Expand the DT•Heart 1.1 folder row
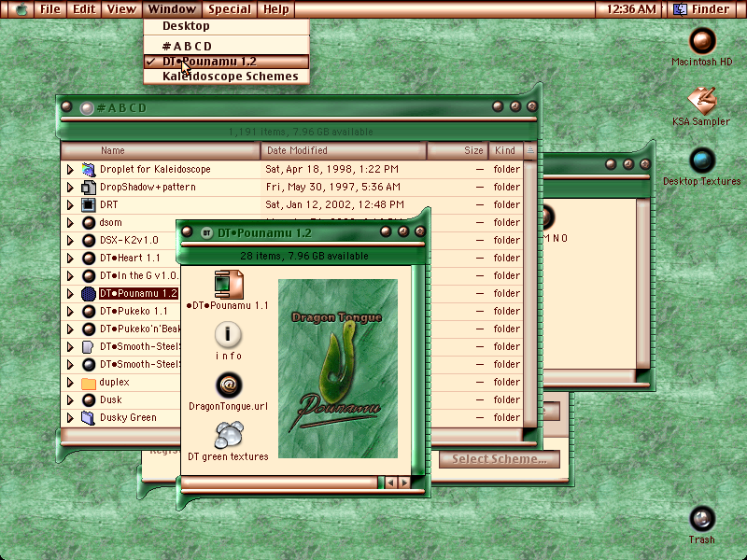Screen dimensions: 747x560 point(70,259)
